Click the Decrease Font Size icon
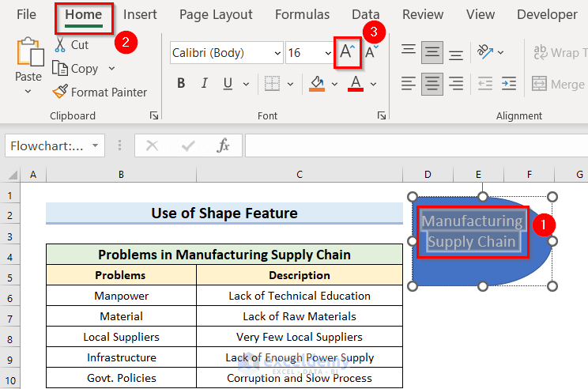The height and width of the screenshot is (389, 588). pos(371,53)
